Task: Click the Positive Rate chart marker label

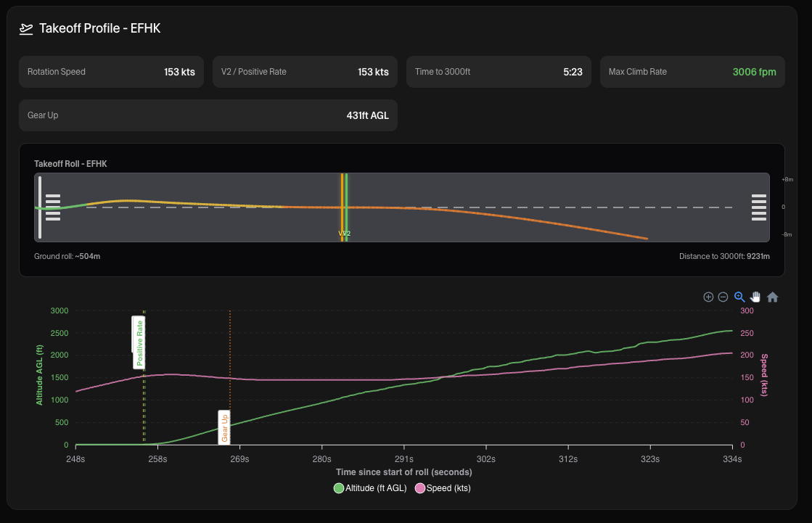Action: click(x=139, y=342)
